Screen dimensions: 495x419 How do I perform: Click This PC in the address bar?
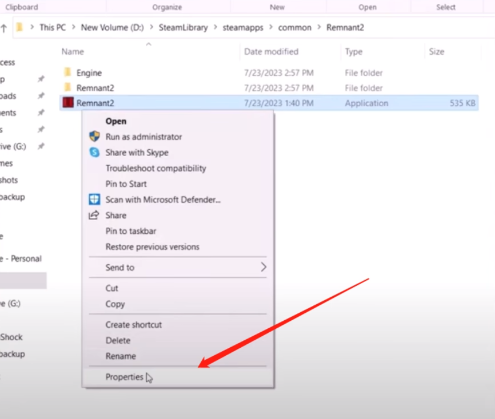coord(52,27)
